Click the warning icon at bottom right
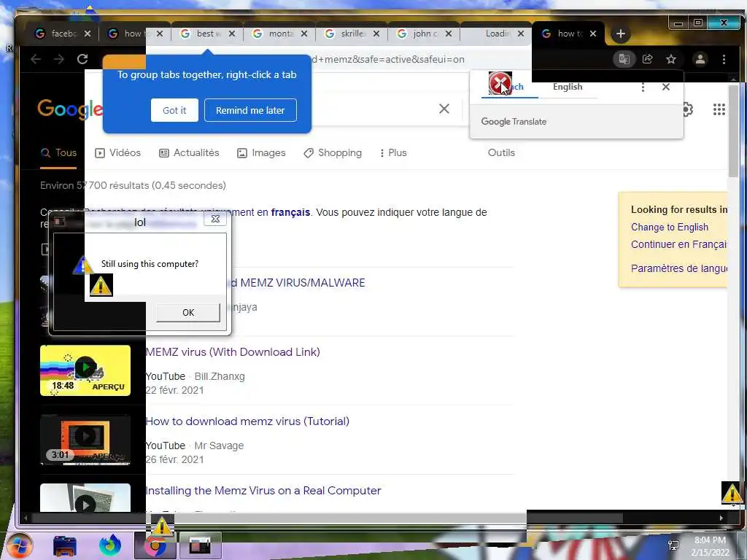This screenshot has width=747, height=560. pos(732,494)
